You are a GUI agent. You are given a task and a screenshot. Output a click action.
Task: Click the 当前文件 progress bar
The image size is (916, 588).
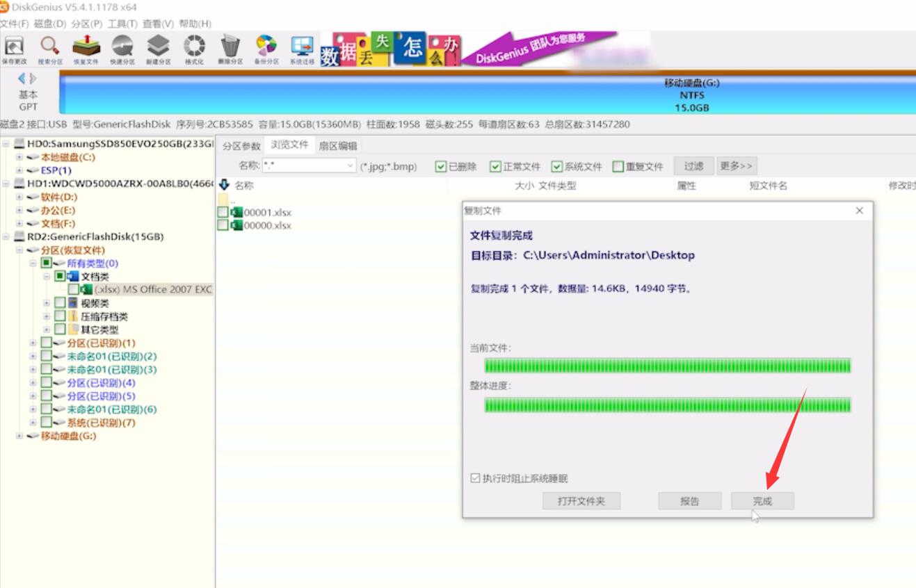click(668, 366)
